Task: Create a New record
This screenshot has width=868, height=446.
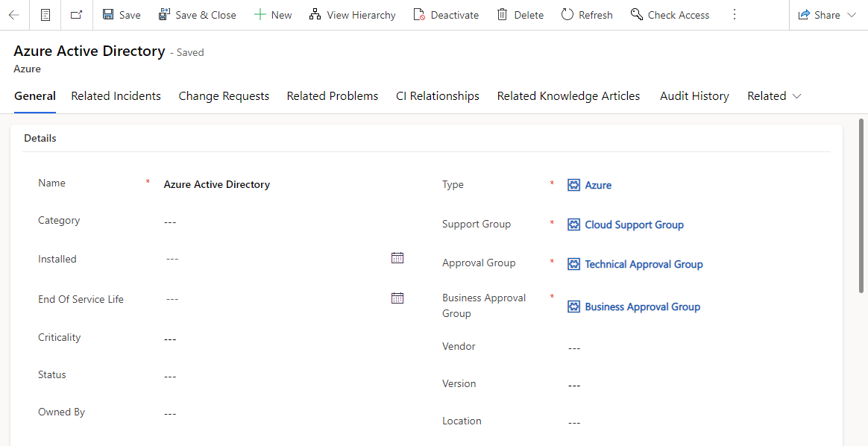Action: (273, 15)
